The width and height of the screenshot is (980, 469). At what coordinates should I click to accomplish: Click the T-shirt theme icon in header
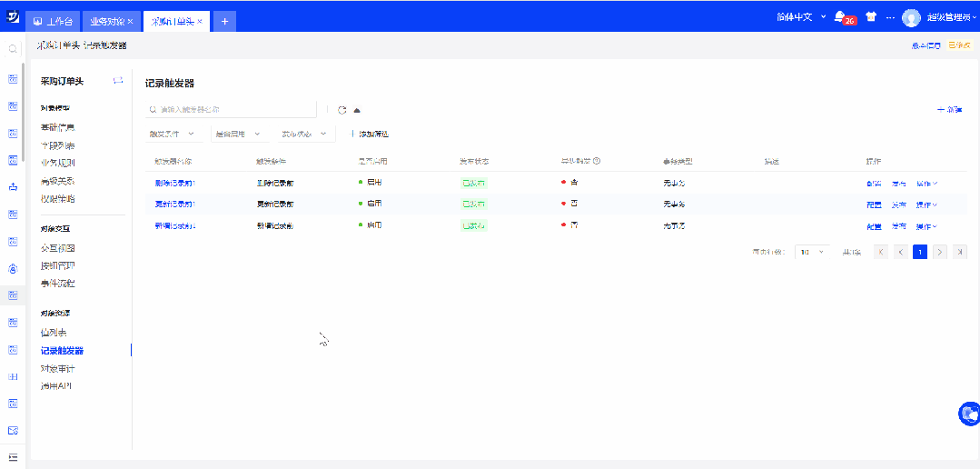pyautogui.click(x=871, y=16)
